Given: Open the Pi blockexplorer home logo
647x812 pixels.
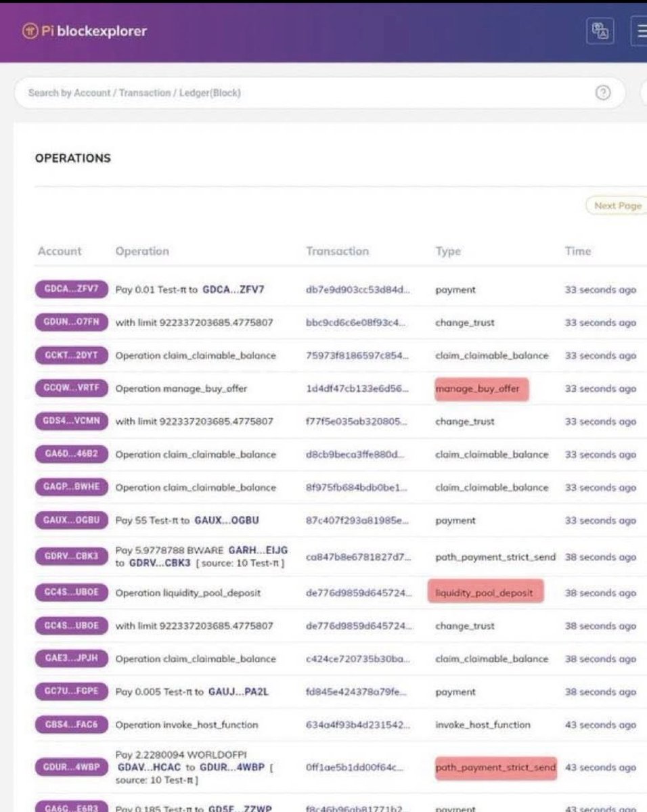Looking at the screenshot, I should pos(85,31).
